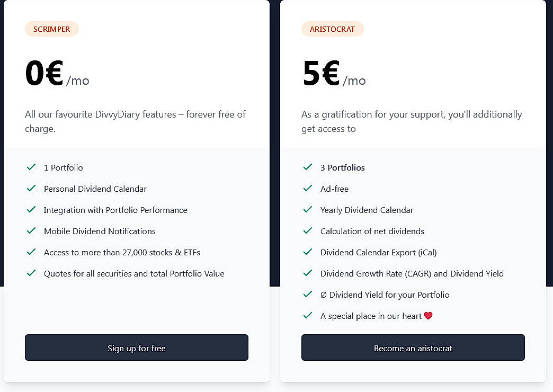The width and height of the screenshot is (553, 392).
Task: Click Sign up for free
Action: (x=136, y=348)
